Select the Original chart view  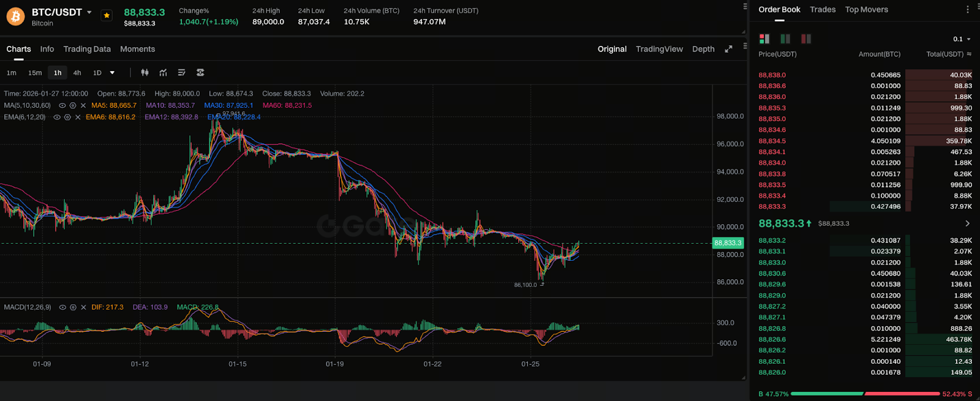(612, 49)
